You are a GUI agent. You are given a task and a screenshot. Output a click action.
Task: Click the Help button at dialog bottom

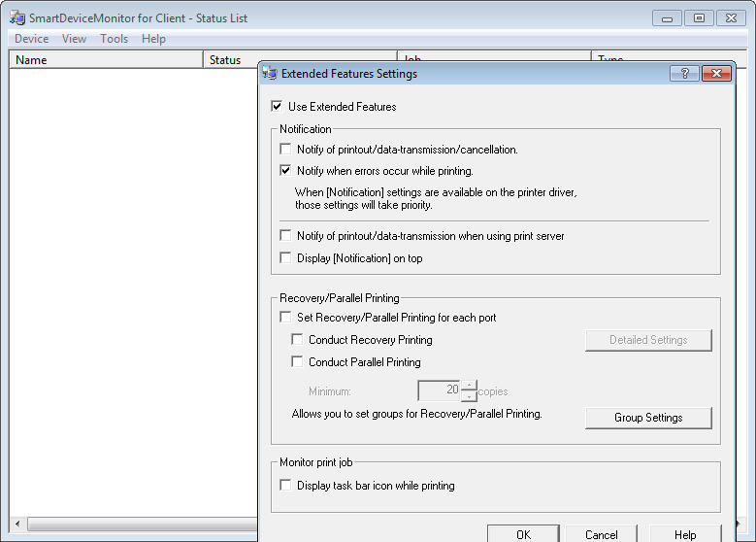pos(685,534)
